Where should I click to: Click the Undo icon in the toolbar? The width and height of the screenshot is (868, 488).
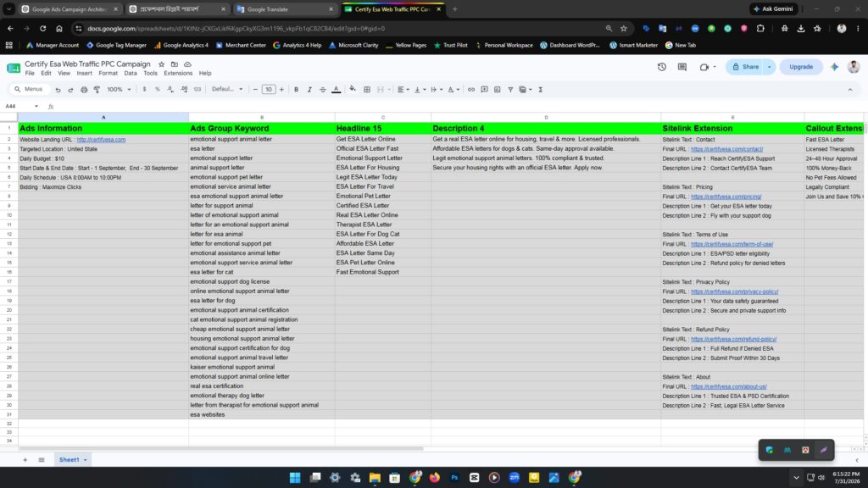(x=58, y=90)
